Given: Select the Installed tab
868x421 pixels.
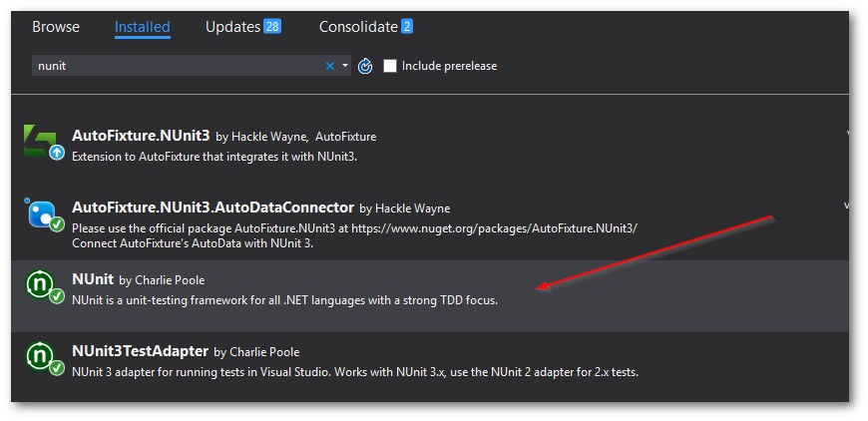Looking at the screenshot, I should tap(142, 27).
